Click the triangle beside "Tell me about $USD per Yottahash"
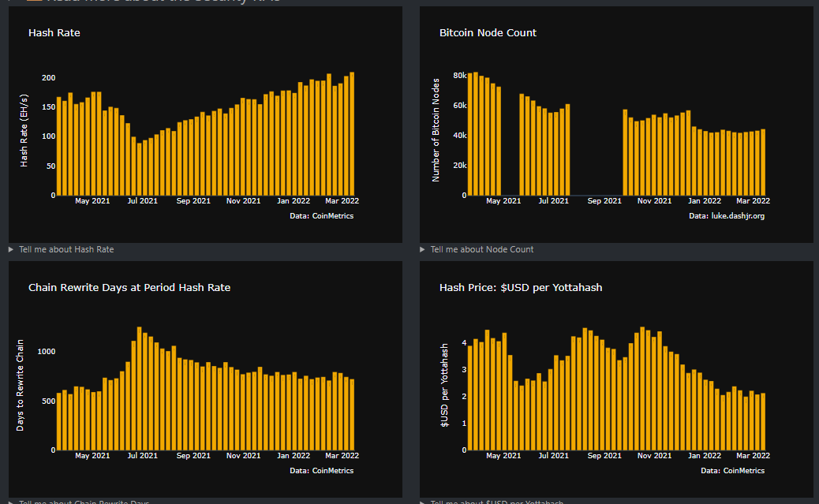Viewport: 819px width, 504px height. tap(421, 502)
